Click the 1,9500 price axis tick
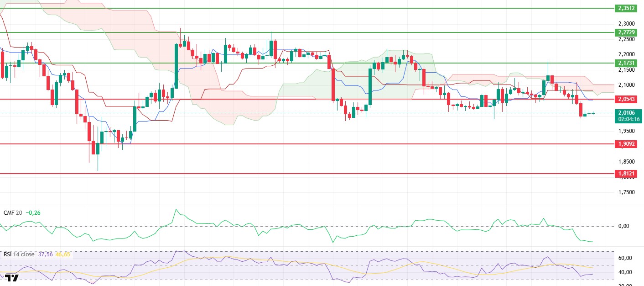Viewport: 644px width, 286px height. click(x=626, y=131)
